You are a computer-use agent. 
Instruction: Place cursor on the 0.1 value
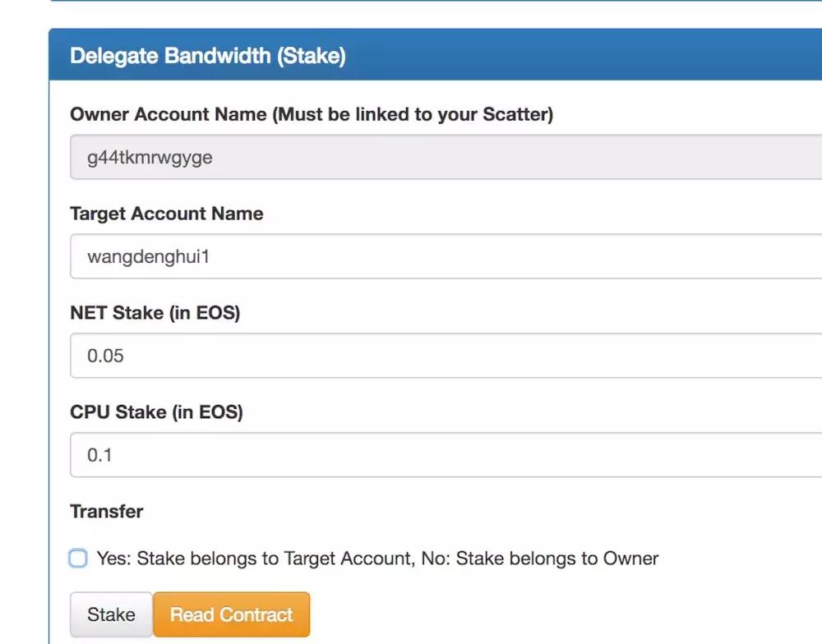click(99, 455)
